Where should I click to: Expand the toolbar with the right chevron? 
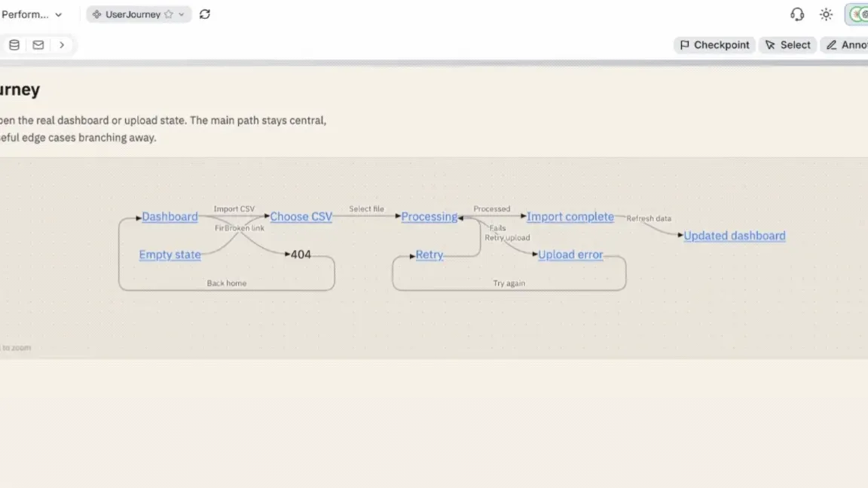pos(62,45)
